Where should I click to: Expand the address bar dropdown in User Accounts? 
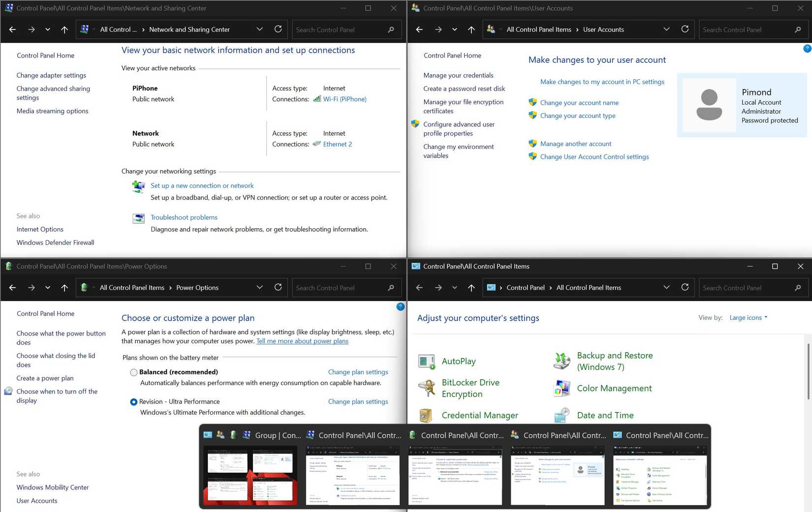tap(666, 29)
